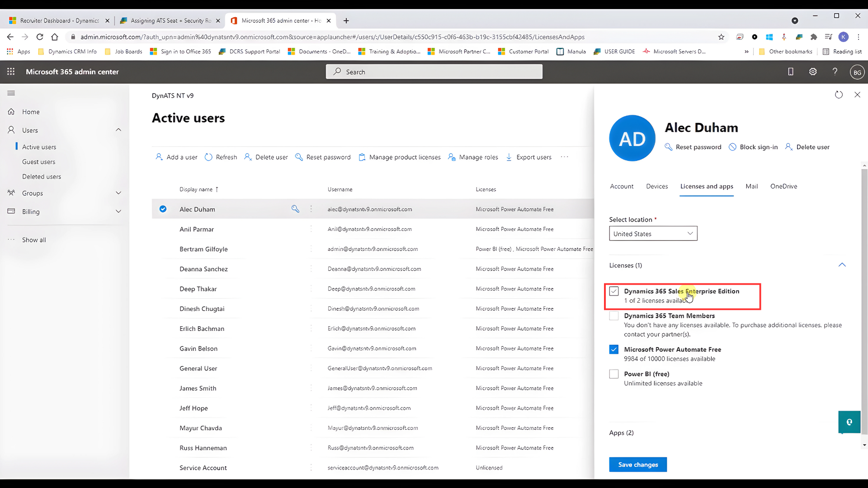Switch to the Devices tab
Viewport: 868px width, 488px height.
(x=657, y=186)
